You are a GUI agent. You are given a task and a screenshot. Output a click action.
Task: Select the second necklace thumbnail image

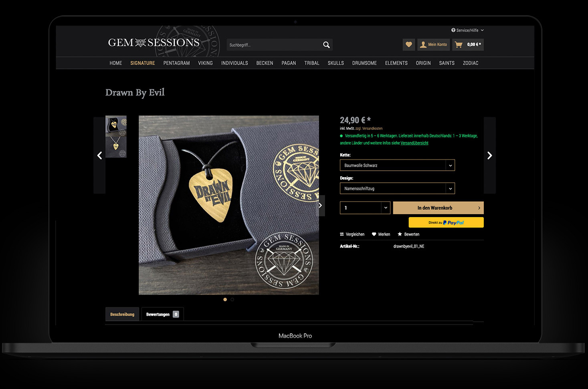pos(116,147)
